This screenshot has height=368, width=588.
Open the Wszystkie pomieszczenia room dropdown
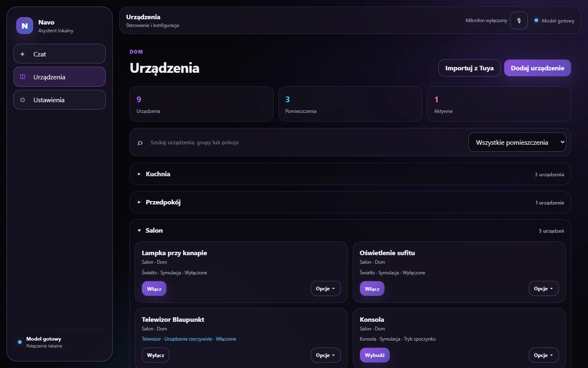click(x=517, y=142)
